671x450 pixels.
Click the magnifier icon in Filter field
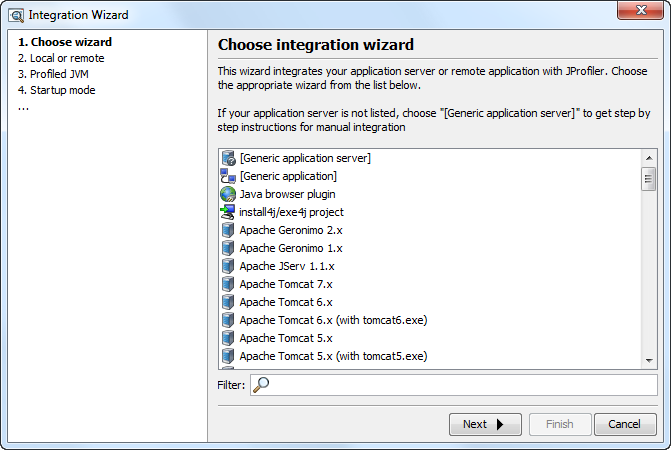pos(261,385)
